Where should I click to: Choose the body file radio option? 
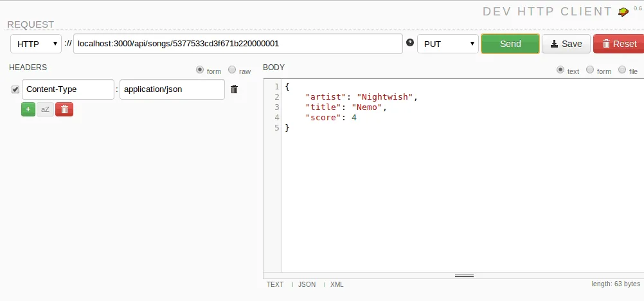[622, 70]
